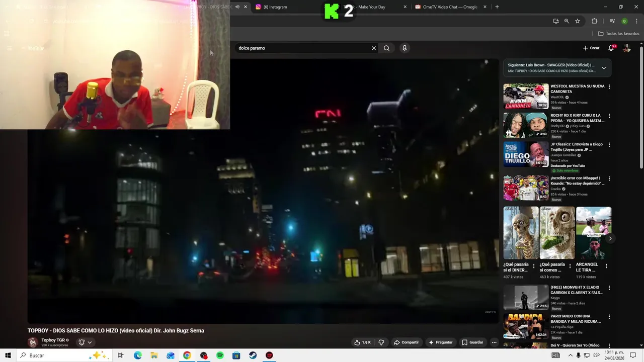Open more actions ellipsis beside Guardar
The image size is (644, 362).
494,342
